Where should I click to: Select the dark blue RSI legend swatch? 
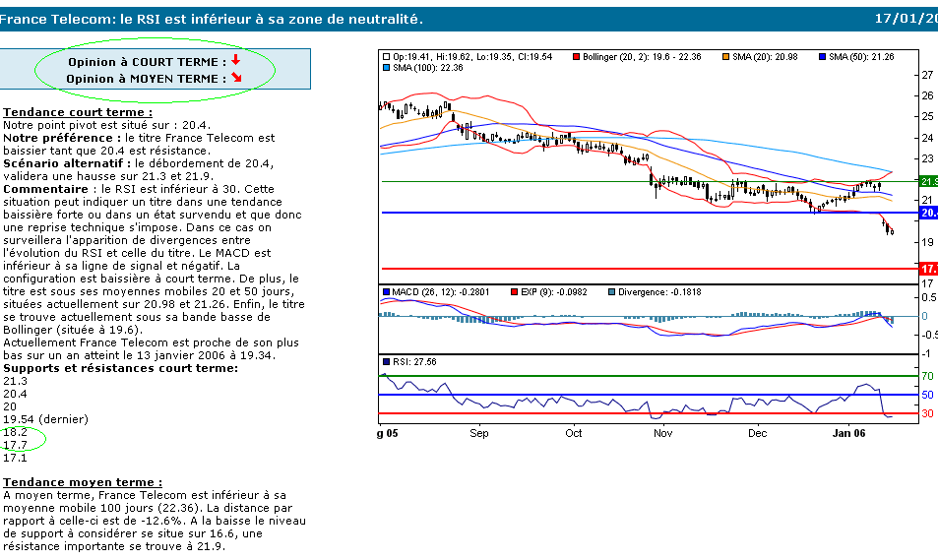pyautogui.click(x=387, y=362)
